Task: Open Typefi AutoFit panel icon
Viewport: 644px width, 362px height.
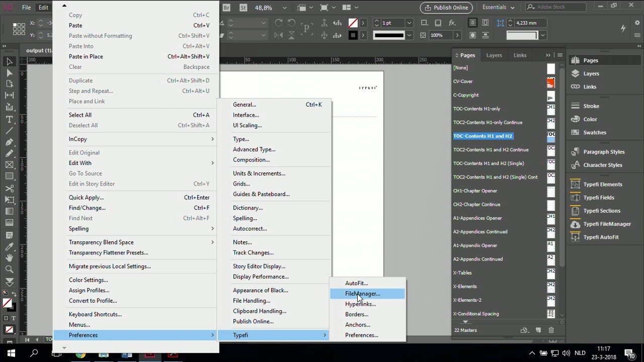Action: point(575,237)
